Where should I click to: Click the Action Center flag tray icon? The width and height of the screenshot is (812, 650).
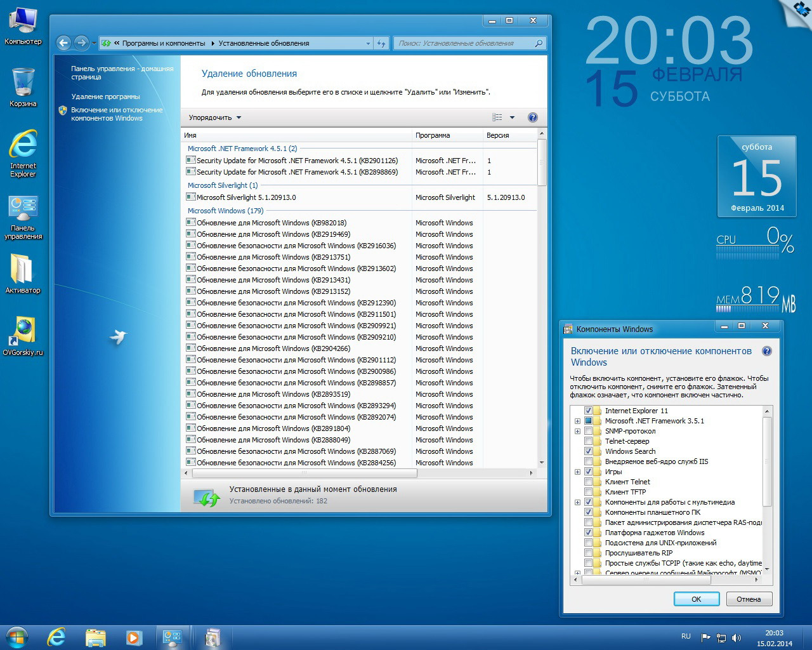tap(705, 637)
